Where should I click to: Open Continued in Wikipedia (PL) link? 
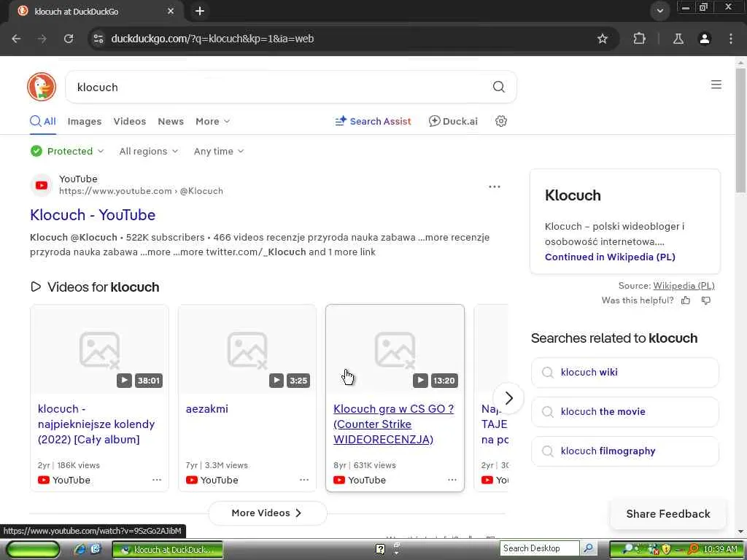tap(610, 257)
